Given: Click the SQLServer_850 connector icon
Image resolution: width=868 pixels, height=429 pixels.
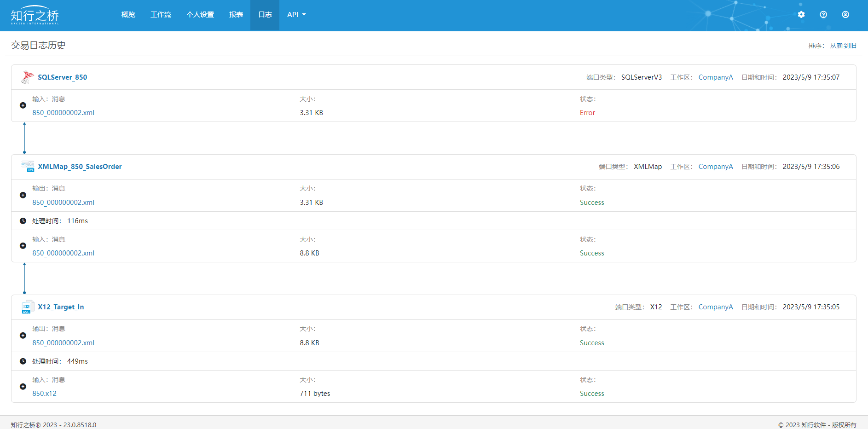Looking at the screenshot, I should [x=28, y=77].
